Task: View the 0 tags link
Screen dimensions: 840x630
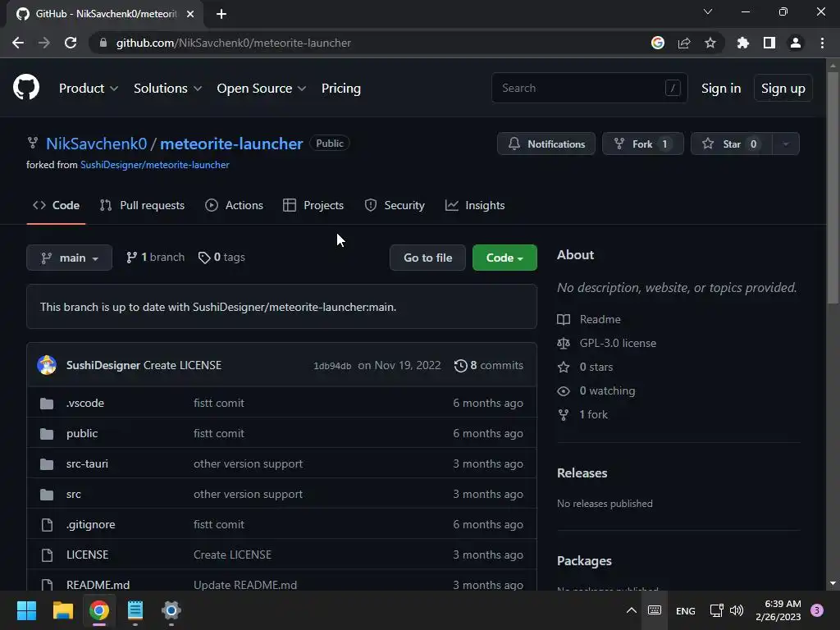Action: point(221,257)
